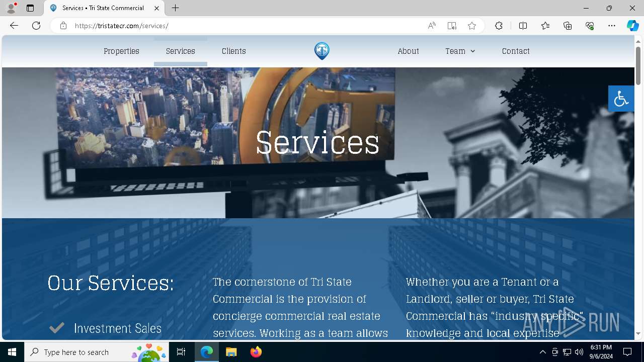The image size is (644, 362).
Task: Open Microsoft Edge from taskbar
Action: 207,352
